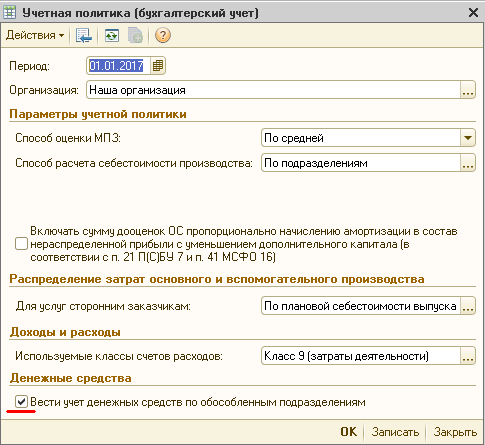Screen dimensions: 485x445
Task: Uncheck Вести учет денежных средств checkbox
Action: pos(21,402)
